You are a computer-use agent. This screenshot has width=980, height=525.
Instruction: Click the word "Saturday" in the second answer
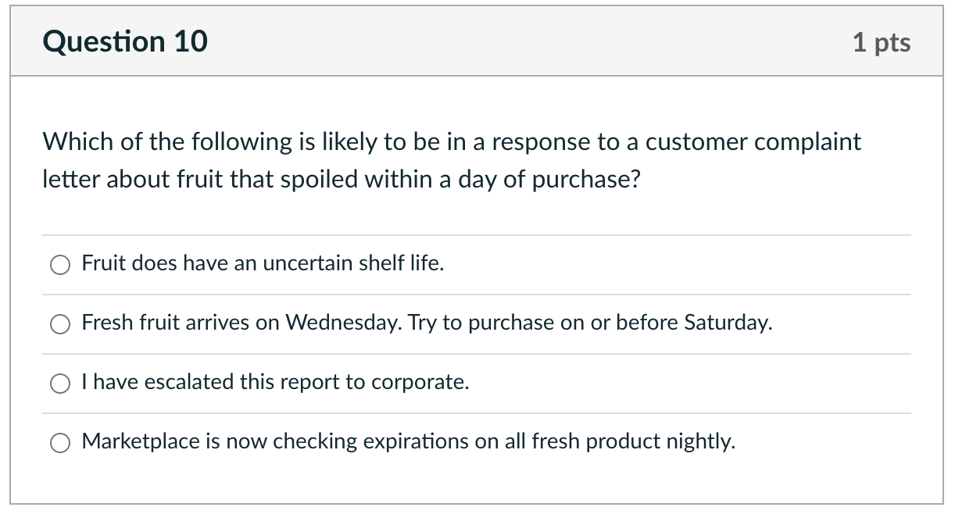(x=726, y=323)
